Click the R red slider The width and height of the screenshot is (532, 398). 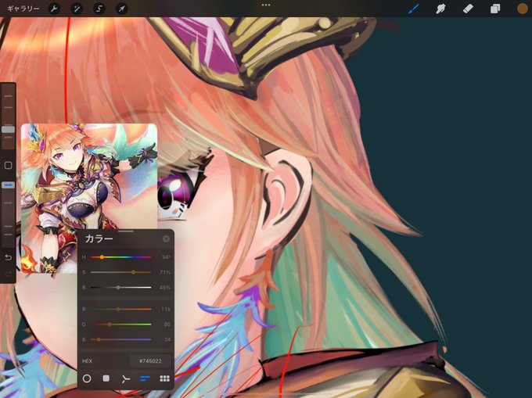coord(120,309)
